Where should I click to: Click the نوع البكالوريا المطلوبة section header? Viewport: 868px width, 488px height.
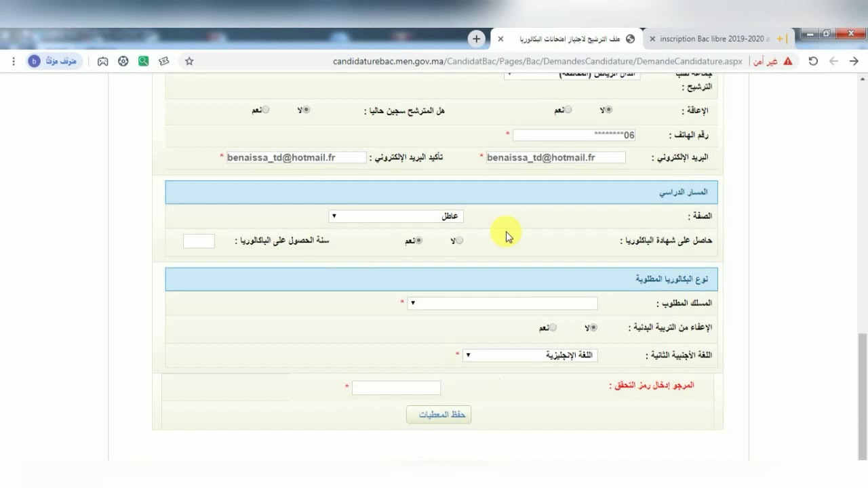click(x=441, y=279)
